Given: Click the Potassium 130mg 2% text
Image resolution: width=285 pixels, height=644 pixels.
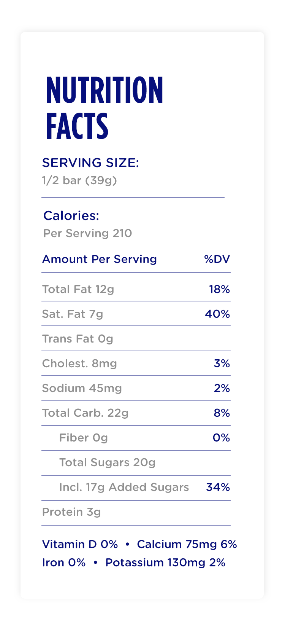Looking at the screenshot, I should [x=165, y=563].
